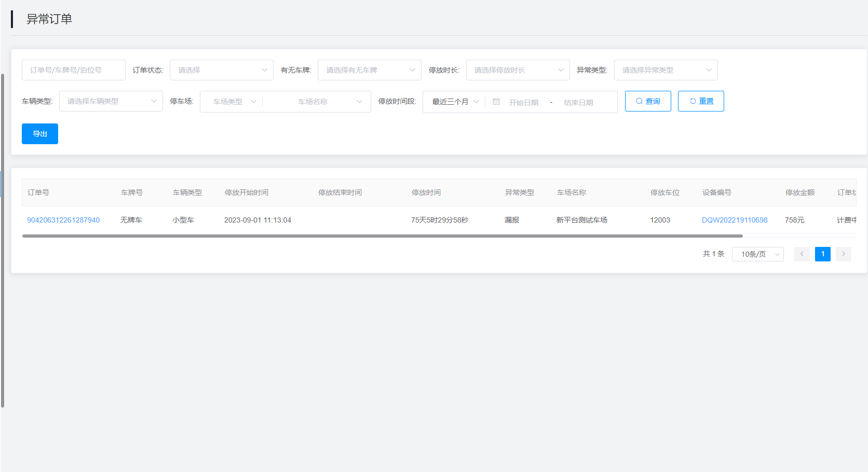Click the 开始日期 start date field
Image resolution: width=868 pixels, height=472 pixels.
pos(523,103)
